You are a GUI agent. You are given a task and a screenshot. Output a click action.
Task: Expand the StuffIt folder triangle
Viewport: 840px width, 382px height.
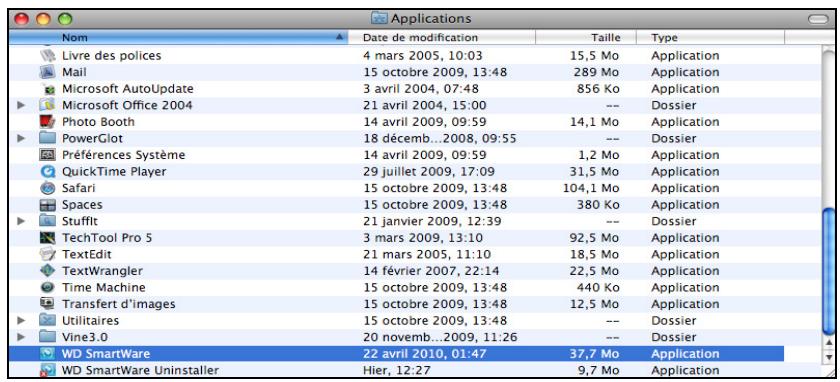(21, 221)
